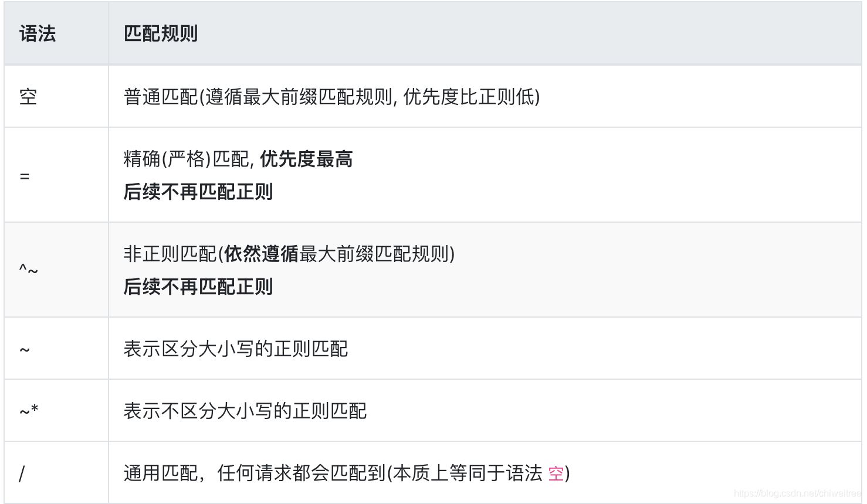This screenshot has width=867, height=504.
Task: Select the = syntax cell
Action: pos(25,176)
